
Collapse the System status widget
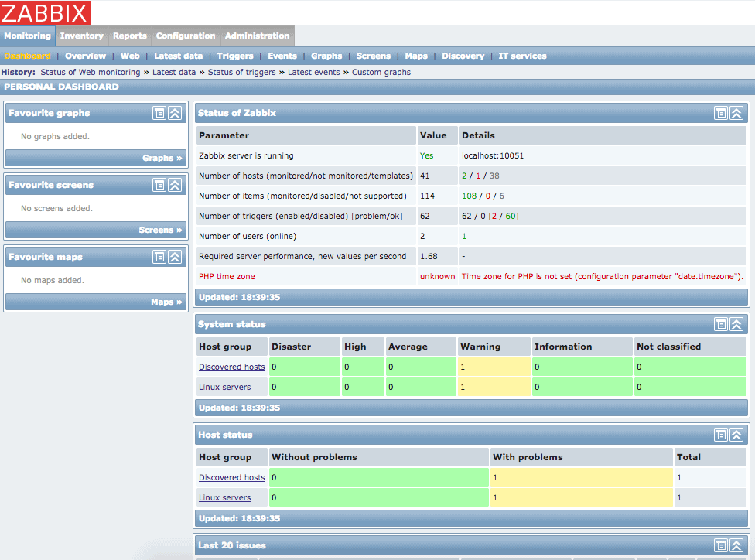coord(736,325)
